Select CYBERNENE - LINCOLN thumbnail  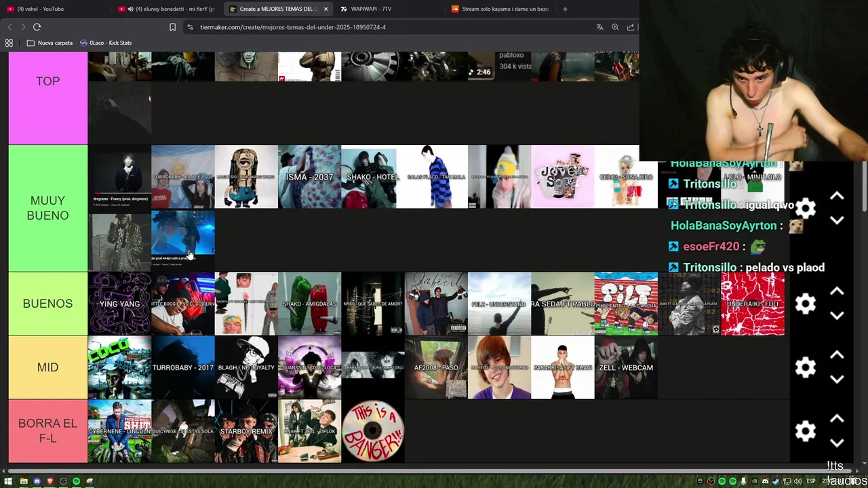point(119,431)
